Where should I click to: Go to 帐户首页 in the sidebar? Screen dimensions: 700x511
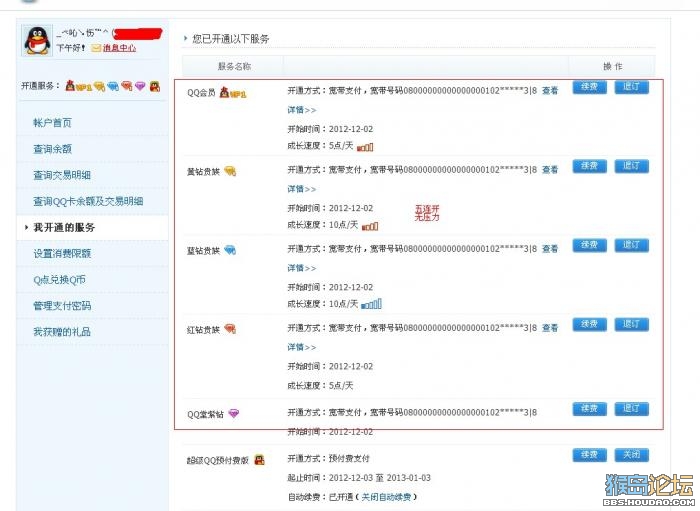click(52, 123)
